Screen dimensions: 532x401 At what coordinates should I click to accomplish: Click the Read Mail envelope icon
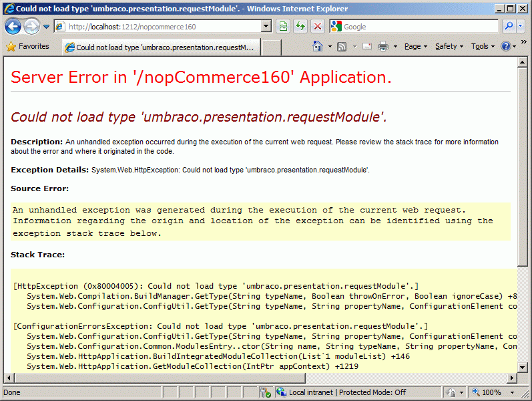tap(367, 46)
